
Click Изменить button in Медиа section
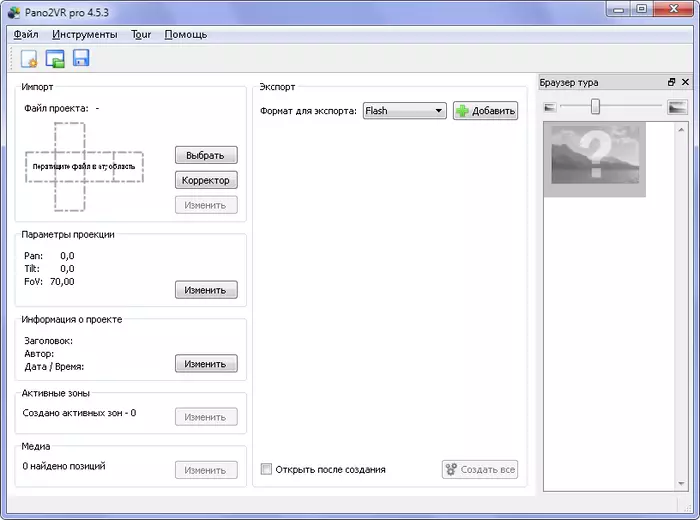(x=206, y=470)
